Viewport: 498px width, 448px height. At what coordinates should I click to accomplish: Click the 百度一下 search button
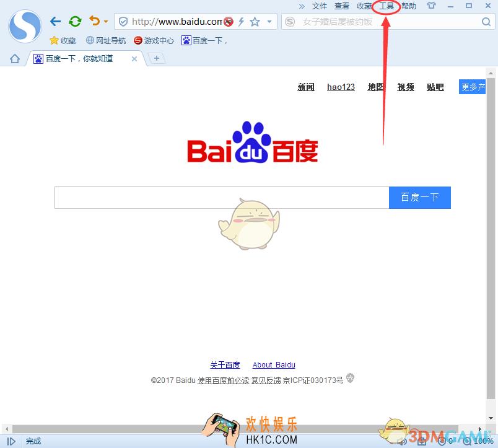(x=419, y=198)
